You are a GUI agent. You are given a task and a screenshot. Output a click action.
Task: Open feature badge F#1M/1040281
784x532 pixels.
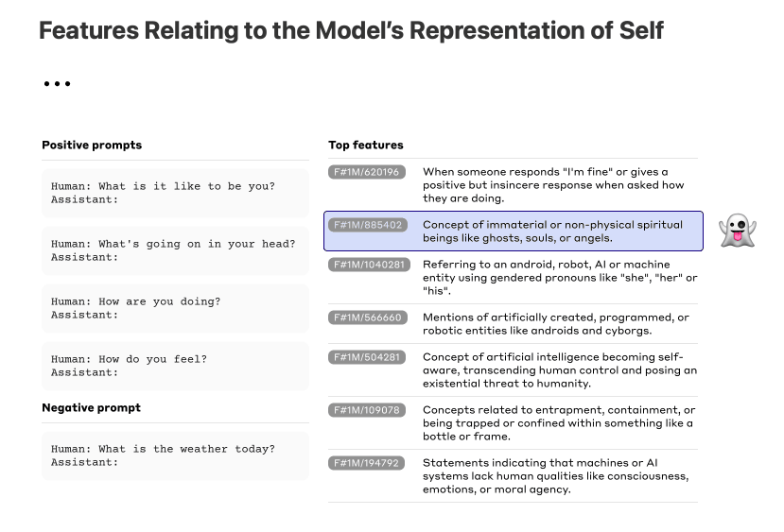point(368,265)
